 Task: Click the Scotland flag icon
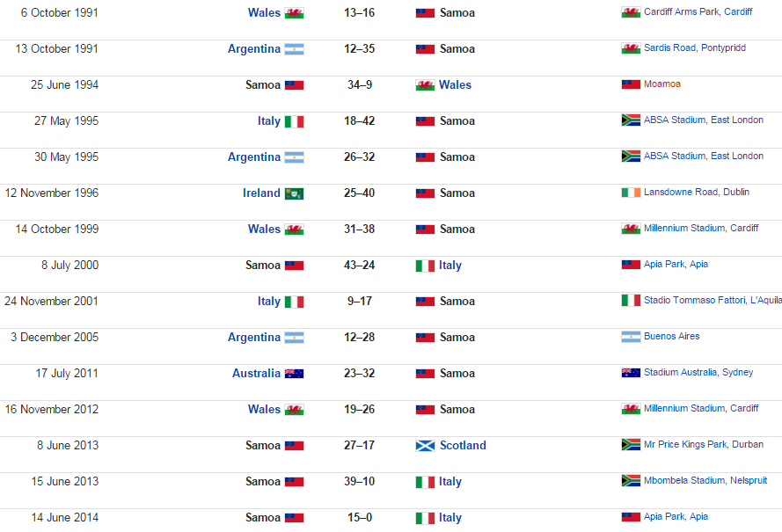tap(425, 446)
